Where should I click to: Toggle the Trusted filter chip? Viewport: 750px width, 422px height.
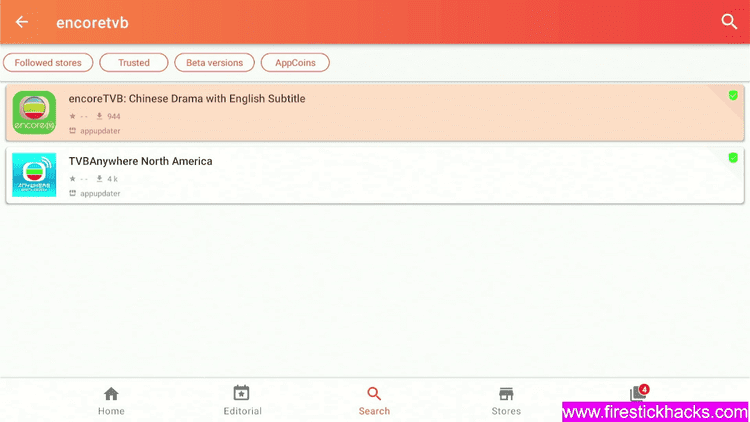tap(134, 63)
